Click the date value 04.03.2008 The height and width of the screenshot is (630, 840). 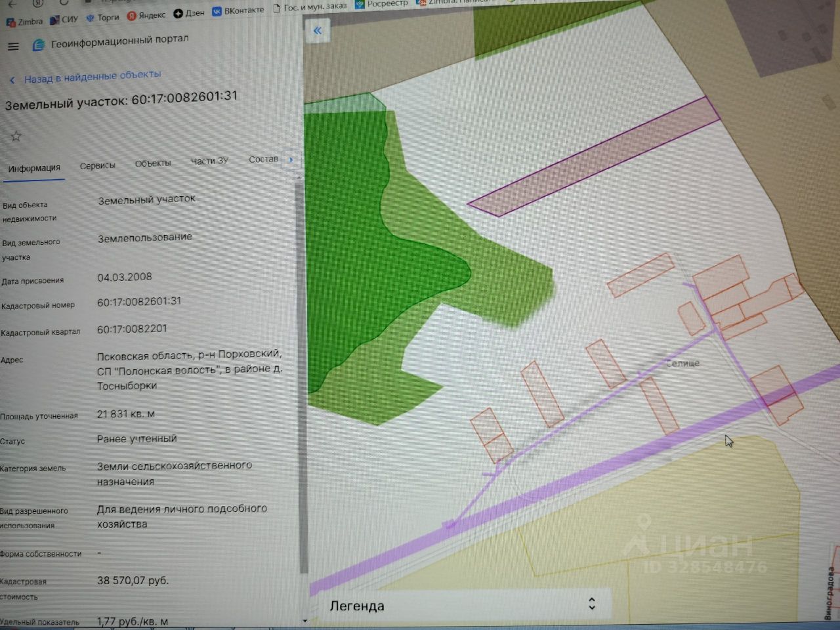[x=125, y=277]
